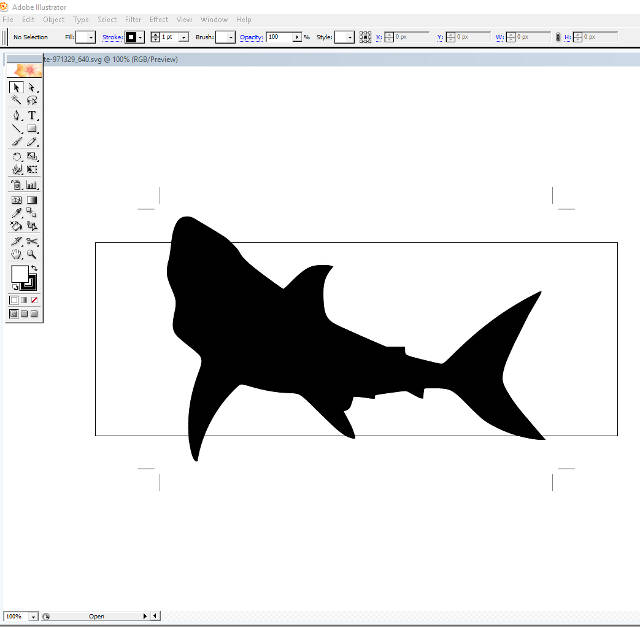Click the stroke weight stepper arrows
This screenshot has width=640, height=627.
point(155,37)
